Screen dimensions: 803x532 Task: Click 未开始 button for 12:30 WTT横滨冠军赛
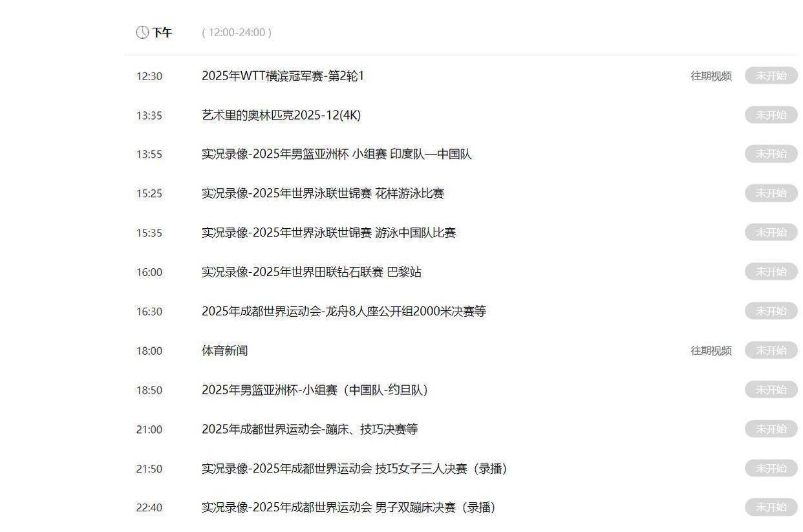(771, 76)
